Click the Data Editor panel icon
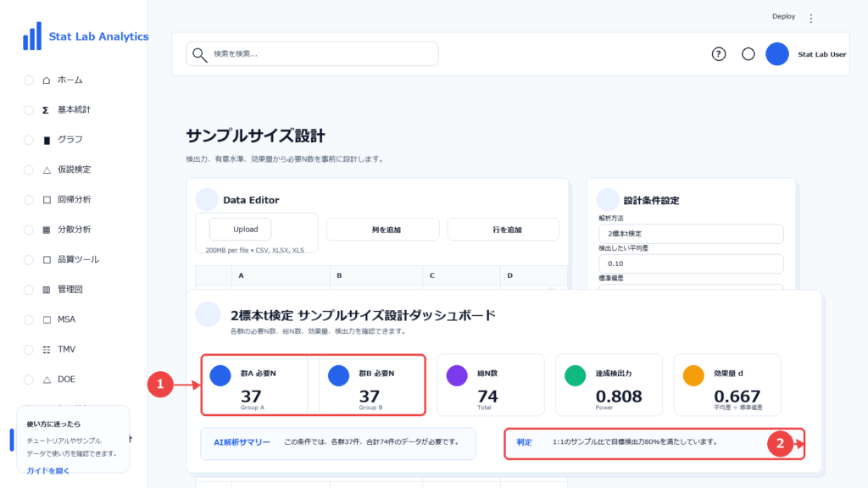 point(207,200)
